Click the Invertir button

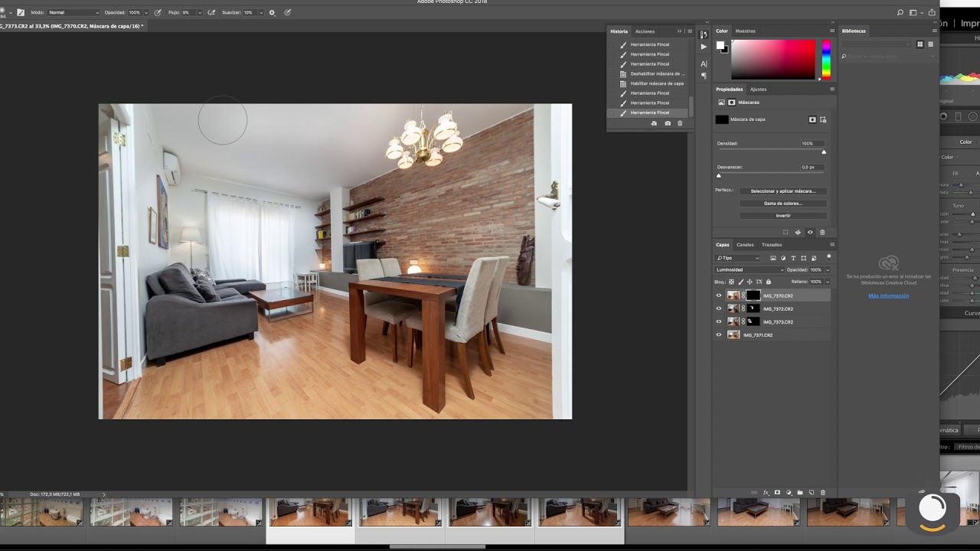click(782, 216)
